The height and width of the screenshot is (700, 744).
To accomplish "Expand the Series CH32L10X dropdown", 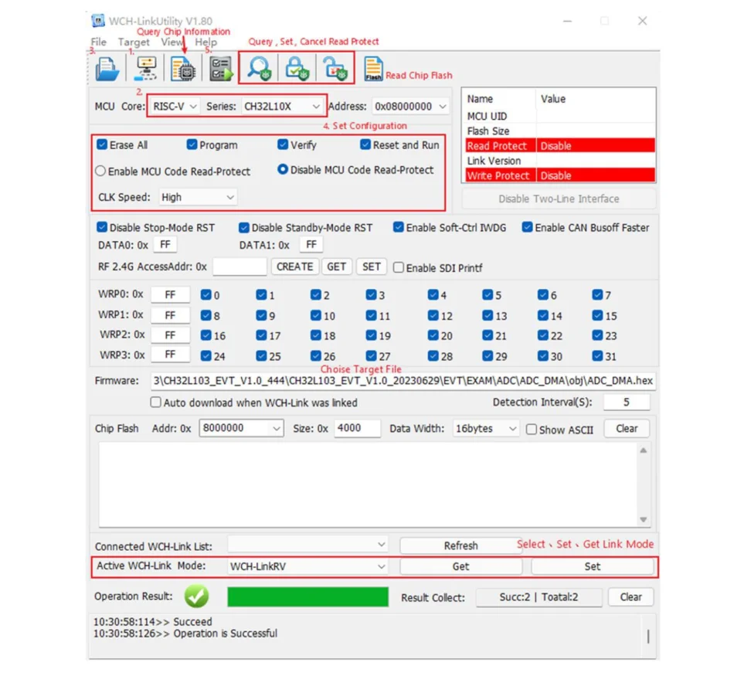I will (282, 107).
